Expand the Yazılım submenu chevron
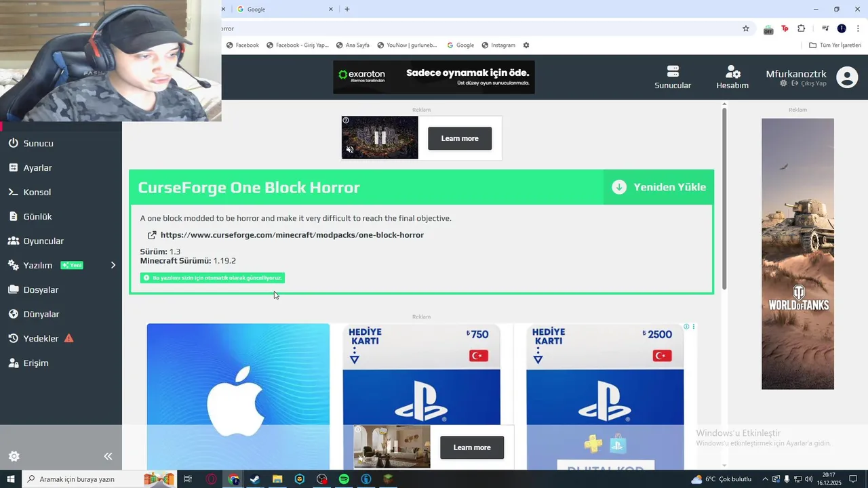Screen dimensions: 868x488 tap(113, 265)
